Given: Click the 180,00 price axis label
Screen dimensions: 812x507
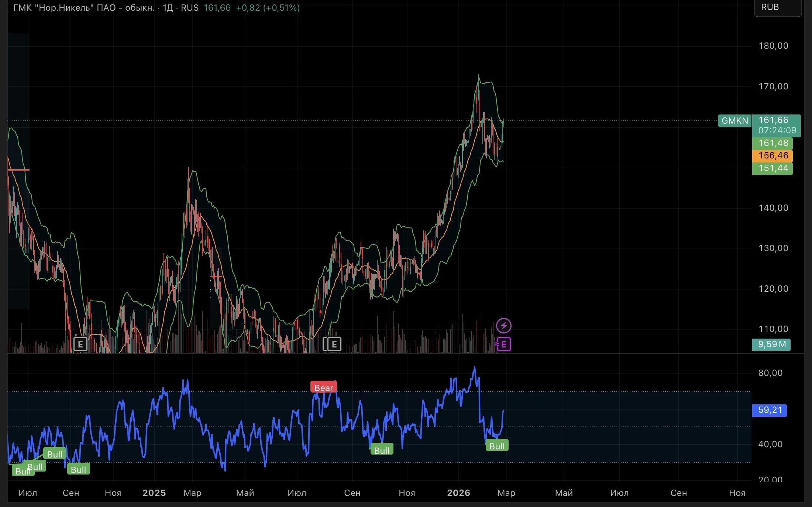Looking at the screenshot, I should click(773, 46).
